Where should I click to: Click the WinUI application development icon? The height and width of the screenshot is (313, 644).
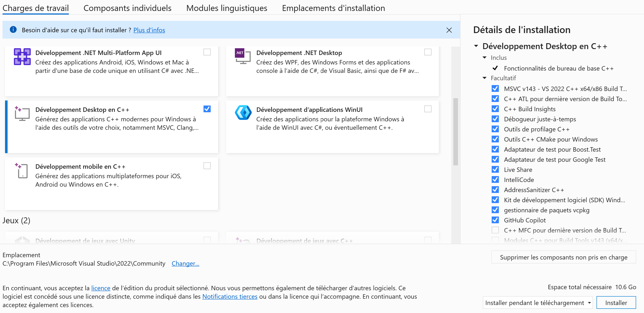coord(243,113)
